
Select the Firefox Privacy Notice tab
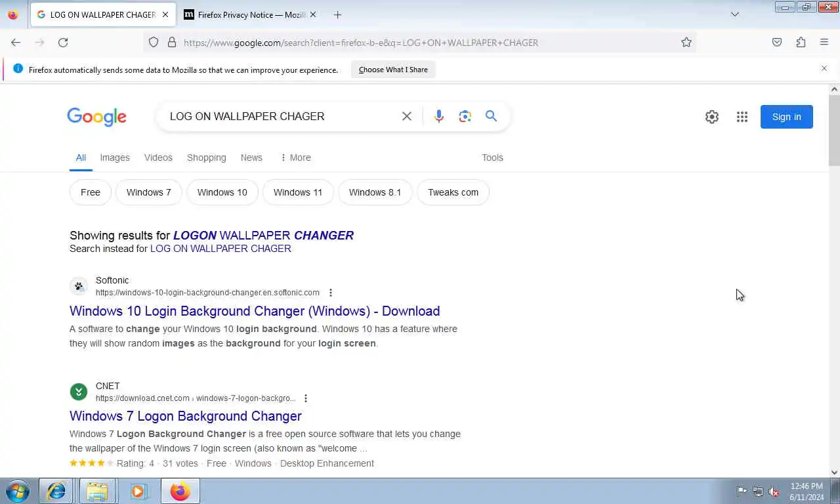coord(249,14)
